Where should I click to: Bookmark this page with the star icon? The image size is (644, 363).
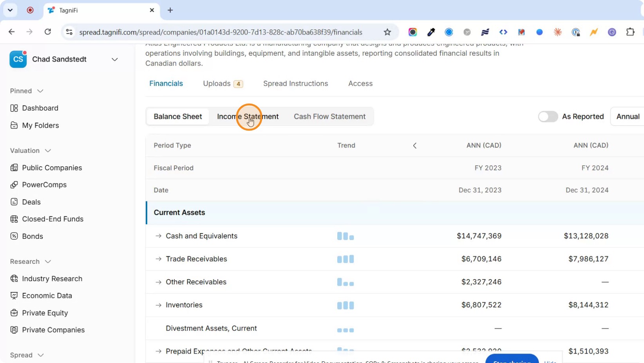click(387, 32)
